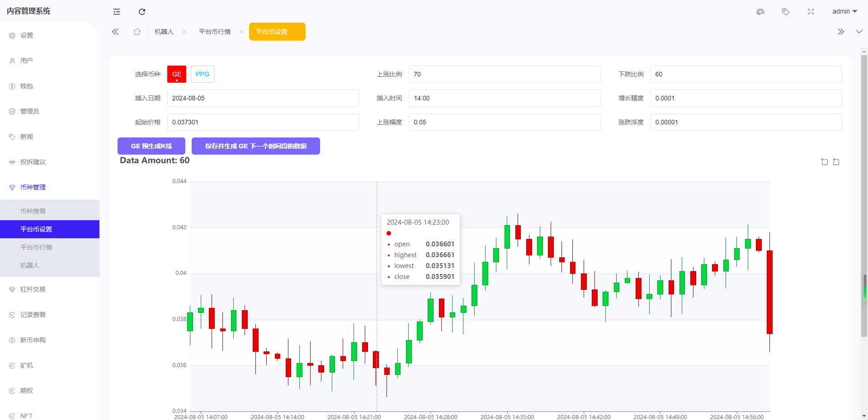Click the GE 预生成K线 button
868x420 pixels.
tap(151, 146)
